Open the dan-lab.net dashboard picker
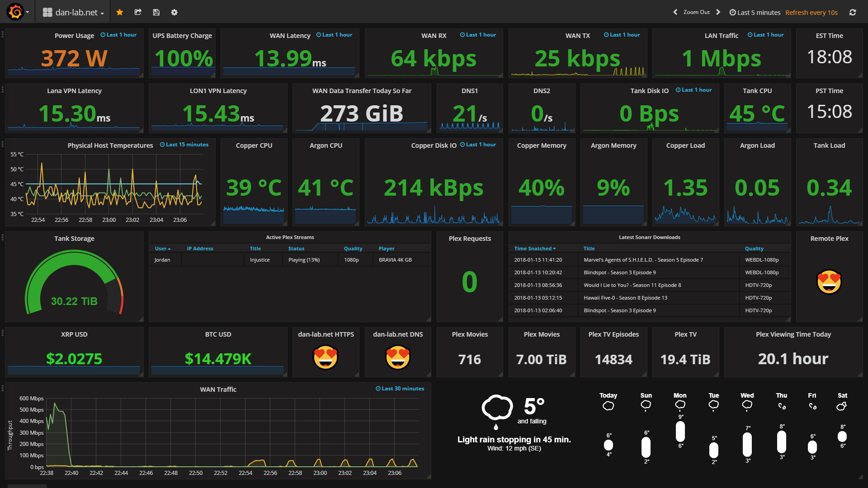This screenshot has height=488, width=868. [73, 12]
